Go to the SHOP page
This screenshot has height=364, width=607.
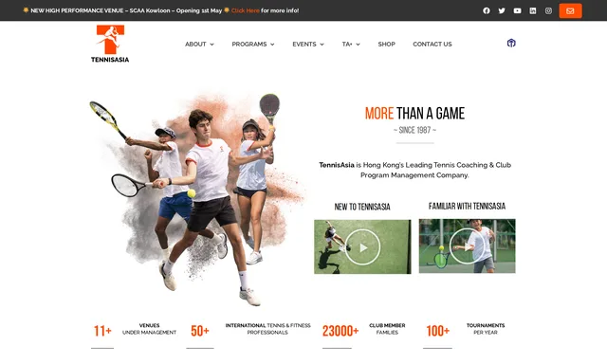coord(386,45)
